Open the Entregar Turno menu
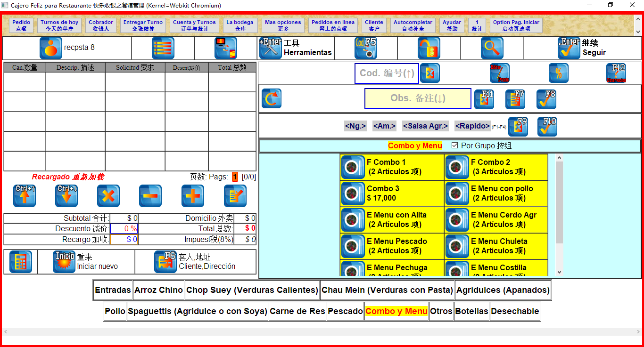Image resolution: width=644 pixels, height=347 pixels. click(143, 25)
